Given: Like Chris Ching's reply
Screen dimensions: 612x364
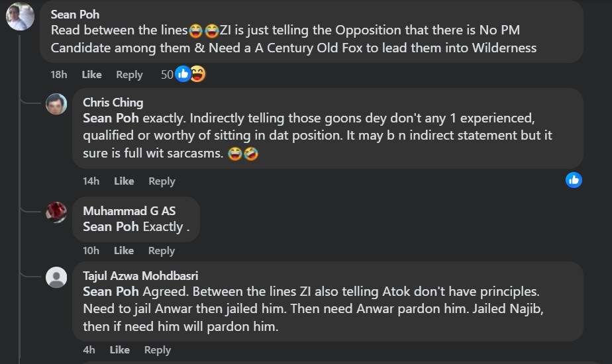Looking at the screenshot, I should click(124, 181).
